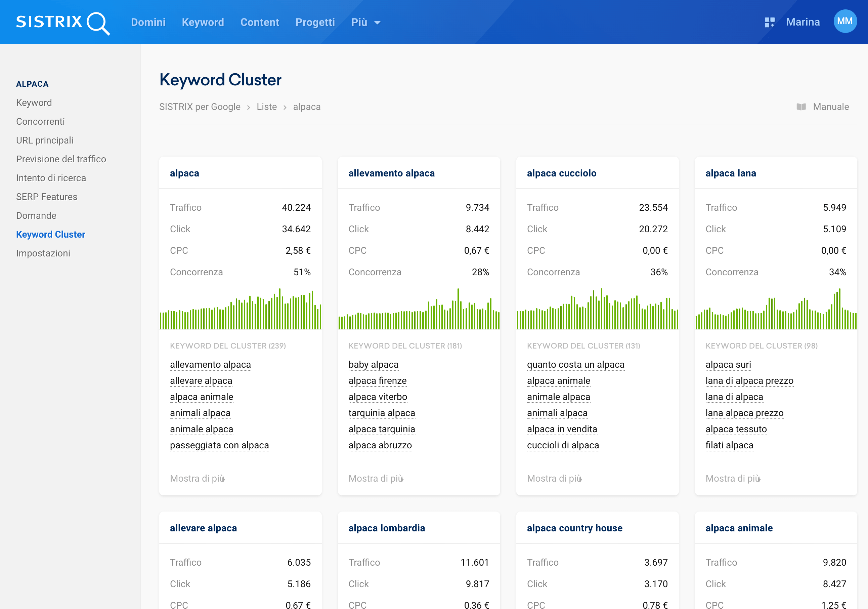Click the Liste breadcrumb link
The image size is (868, 609).
(x=266, y=107)
